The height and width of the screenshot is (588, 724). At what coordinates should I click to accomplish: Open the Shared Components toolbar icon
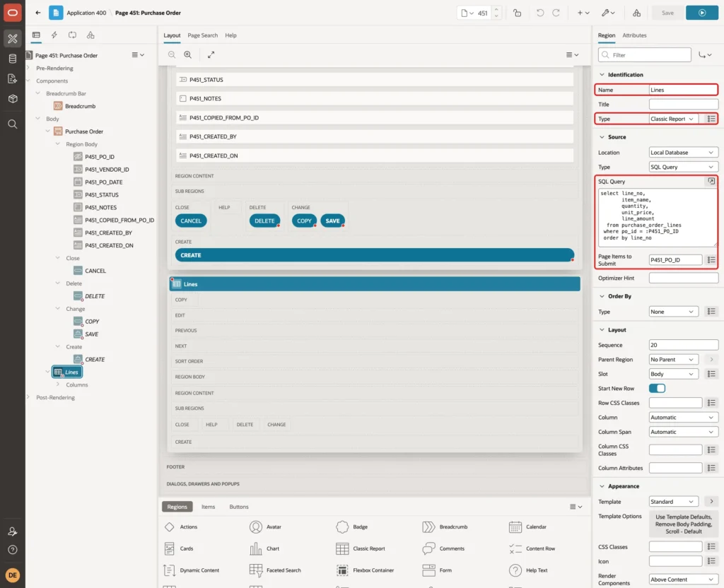coord(637,13)
